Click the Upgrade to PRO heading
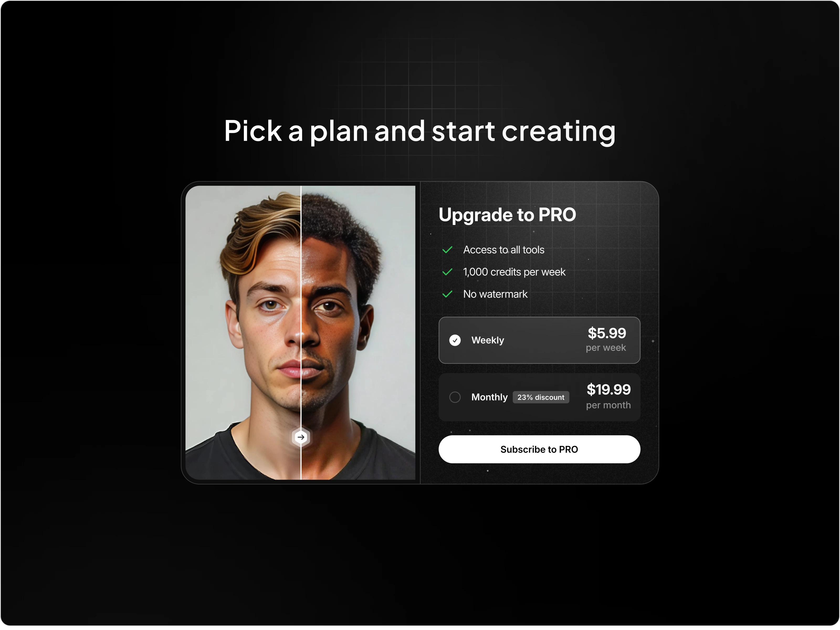The width and height of the screenshot is (840, 630). point(507,215)
